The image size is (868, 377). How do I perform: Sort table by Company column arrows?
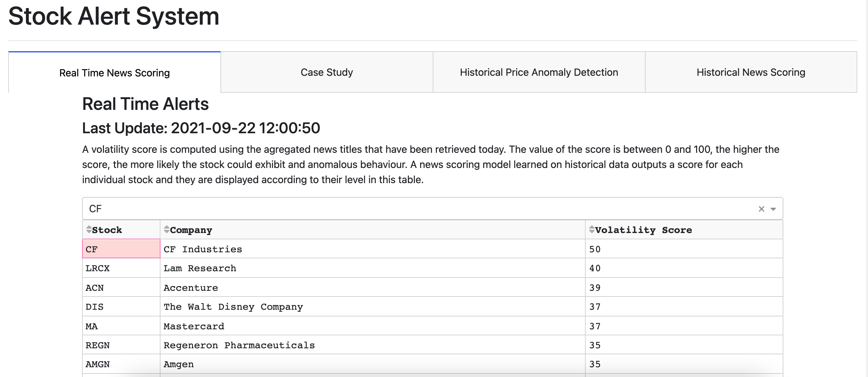(166, 230)
